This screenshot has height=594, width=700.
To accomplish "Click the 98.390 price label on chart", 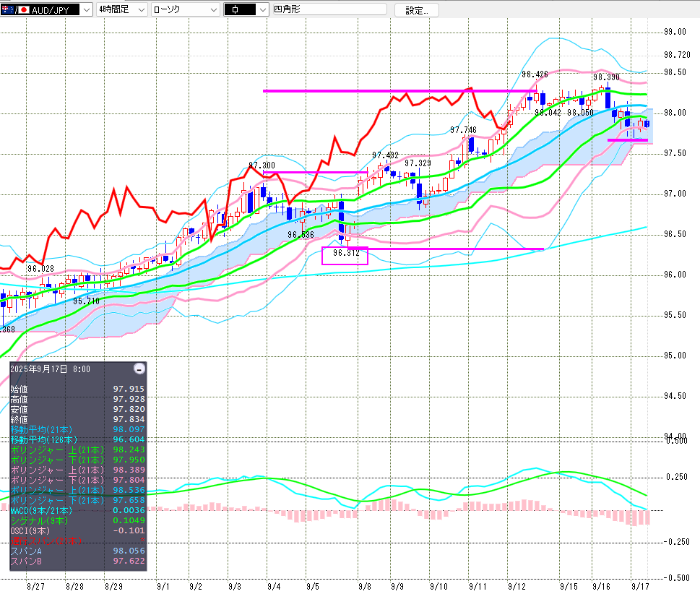I will click(x=606, y=77).
